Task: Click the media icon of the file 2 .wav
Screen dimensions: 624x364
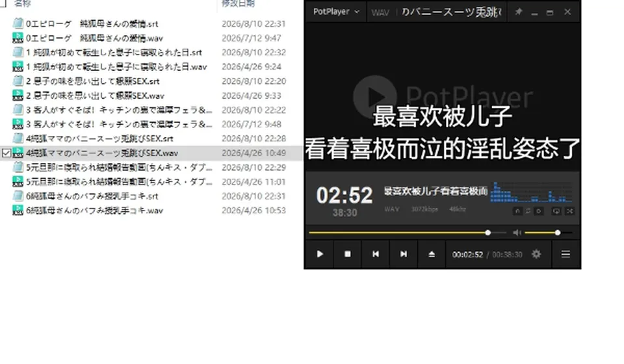Action: (x=18, y=95)
